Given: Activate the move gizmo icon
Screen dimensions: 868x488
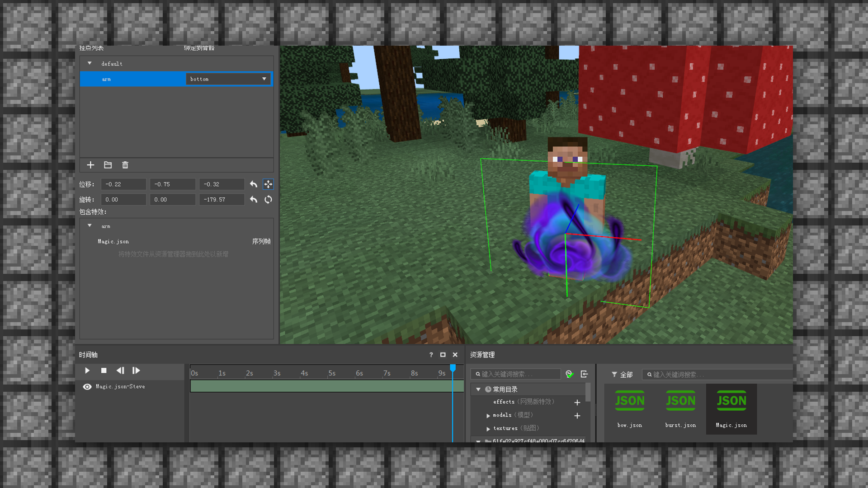Looking at the screenshot, I should click(x=268, y=184).
